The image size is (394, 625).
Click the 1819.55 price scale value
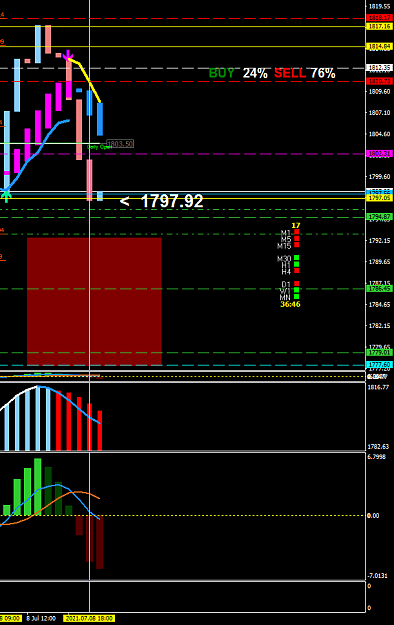pos(379,6)
